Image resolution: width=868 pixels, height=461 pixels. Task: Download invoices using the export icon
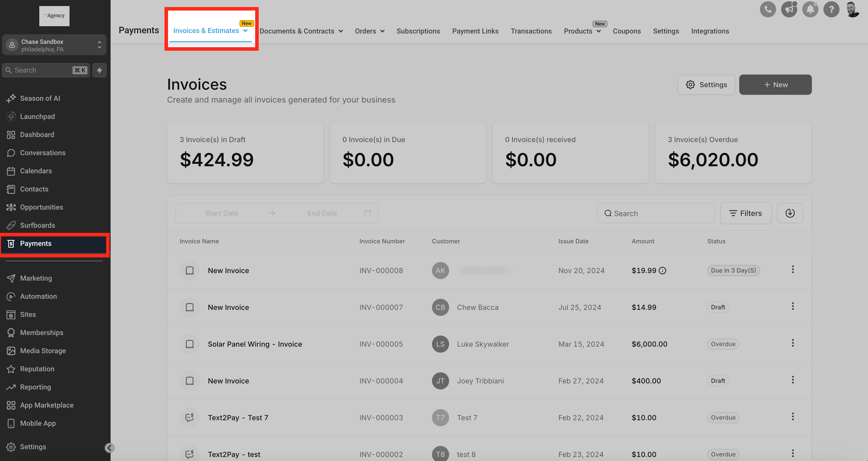[790, 213]
